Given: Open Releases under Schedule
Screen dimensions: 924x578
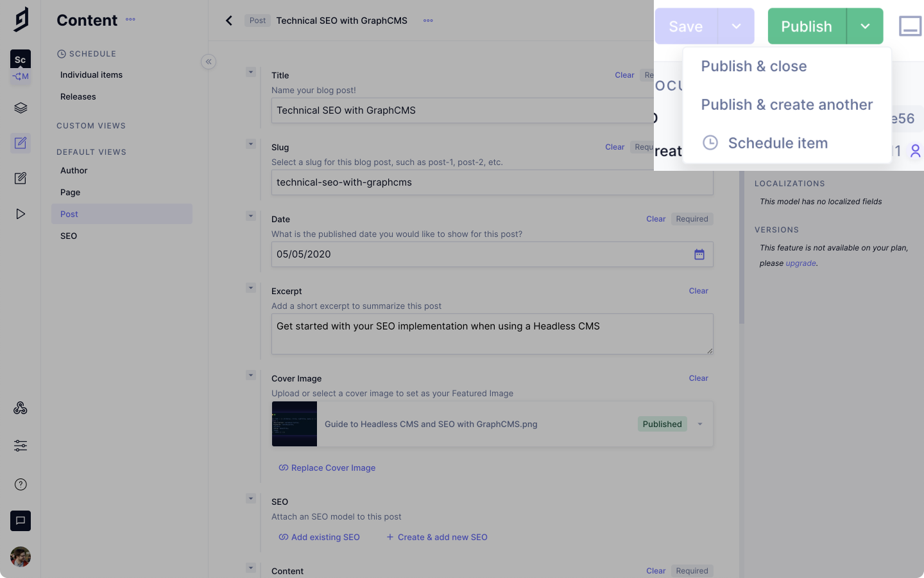Looking at the screenshot, I should point(78,97).
